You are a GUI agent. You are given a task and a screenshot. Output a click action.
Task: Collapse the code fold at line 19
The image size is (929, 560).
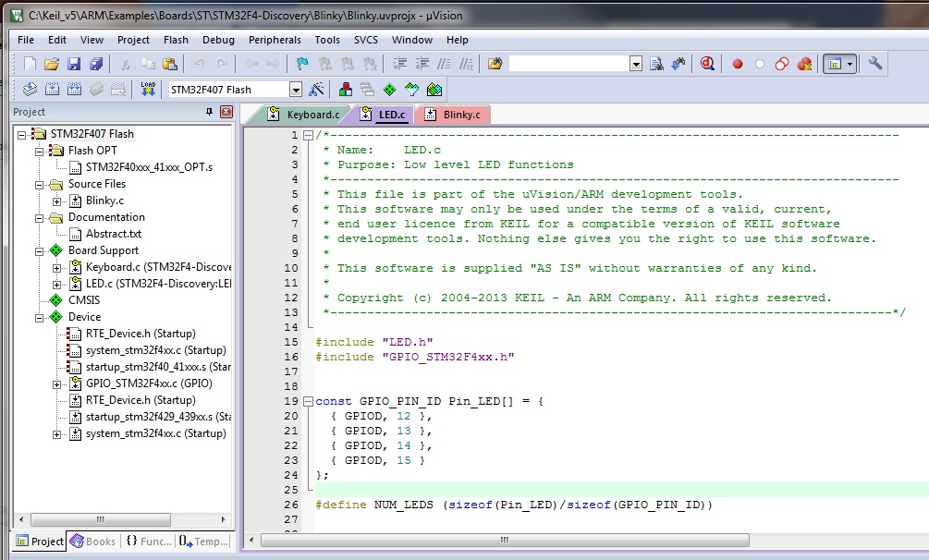[307, 402]
